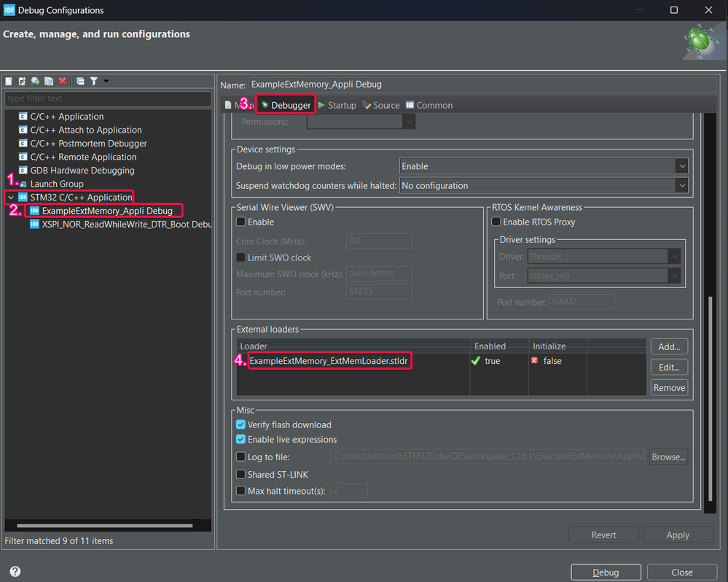Open help via question mark icon
The image size is (728, 582).
tap(15, 572)
